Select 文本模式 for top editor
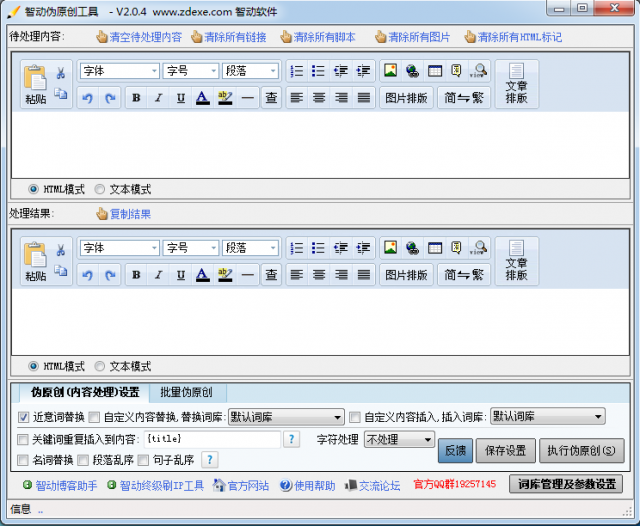 (100, 189)
